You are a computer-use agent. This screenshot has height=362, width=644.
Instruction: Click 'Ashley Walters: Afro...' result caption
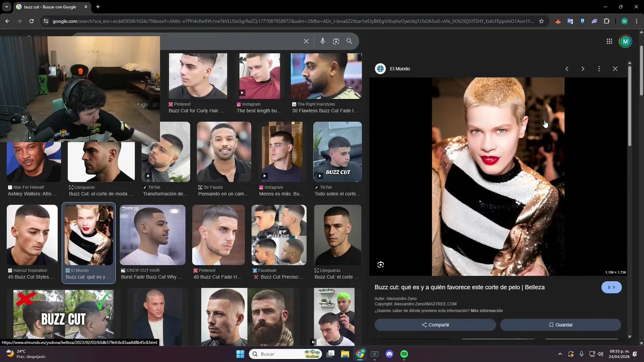click(33, 194)
